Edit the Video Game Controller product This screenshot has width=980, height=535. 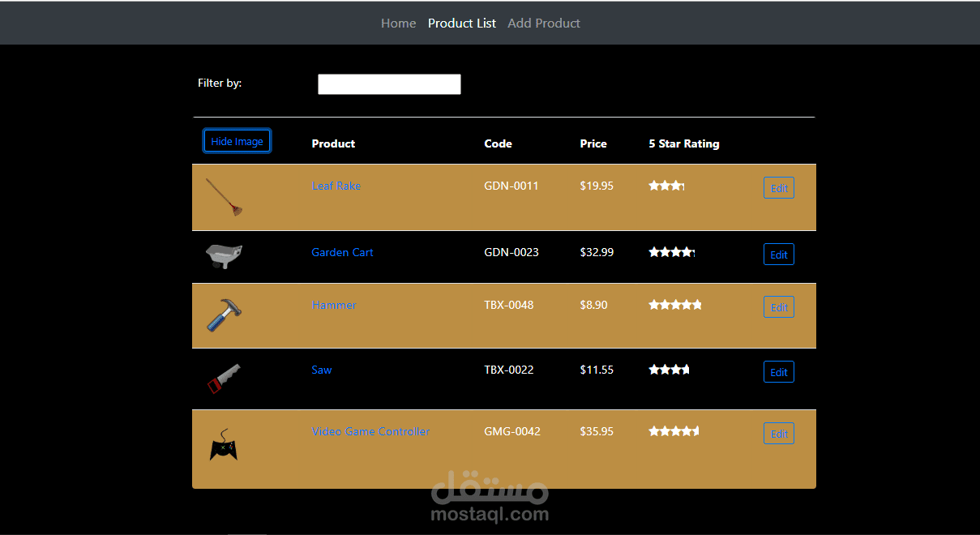pyautogui.click(x=779, y=434)
